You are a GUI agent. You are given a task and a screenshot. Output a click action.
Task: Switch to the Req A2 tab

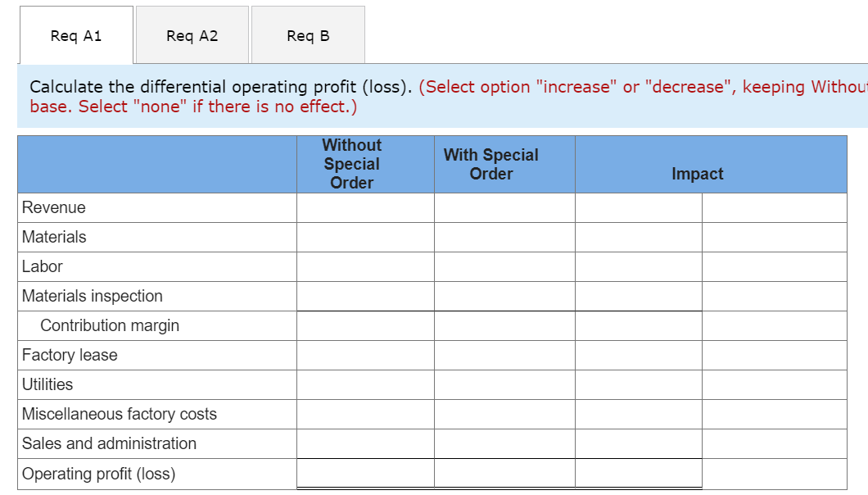[192, 35]
